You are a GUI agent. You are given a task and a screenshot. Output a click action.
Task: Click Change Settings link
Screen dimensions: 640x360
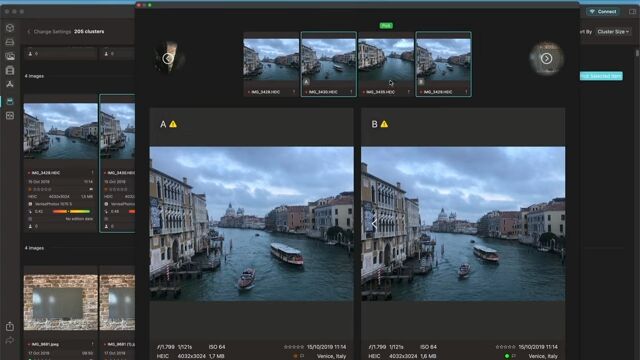52,31
